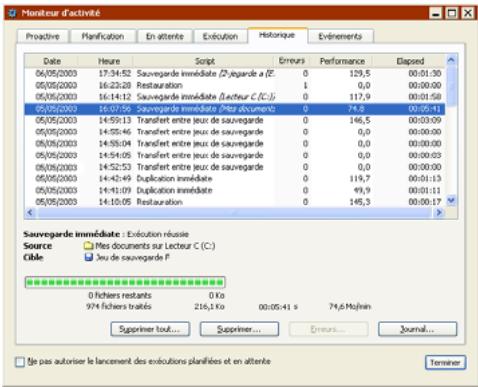Select the 16:23:28 Restauration row

point(235,85)
